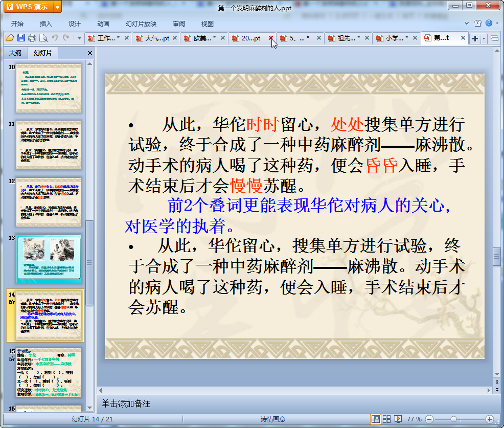Switch to slide sorter view icon
504x428 pixels.
386,419
